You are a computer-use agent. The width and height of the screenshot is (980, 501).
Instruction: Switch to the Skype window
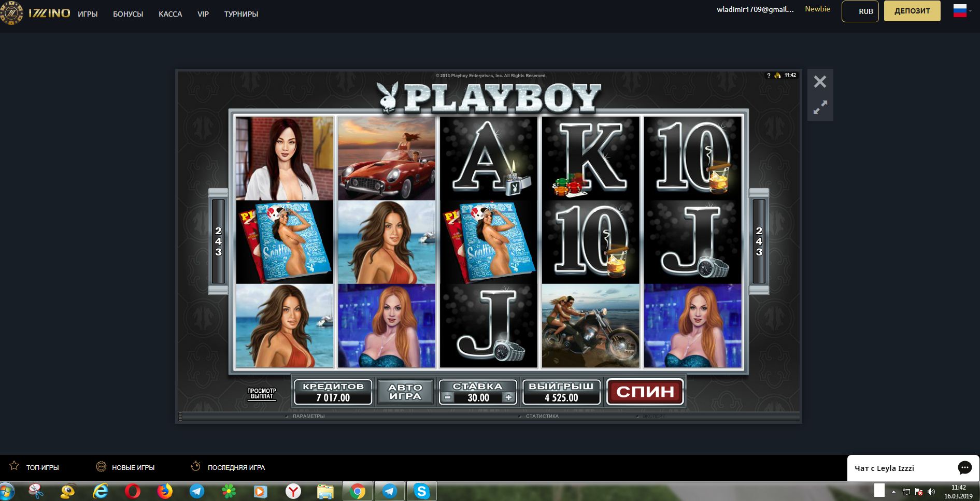point(422,491)
